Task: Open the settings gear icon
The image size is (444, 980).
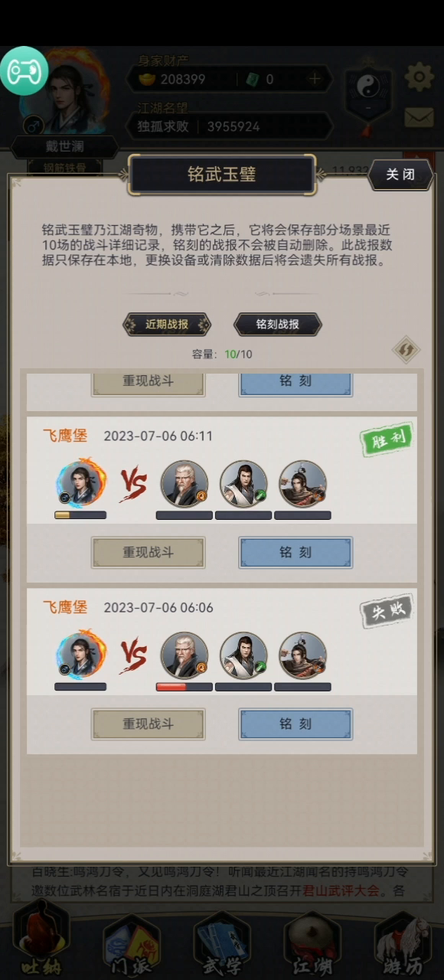Action: point(419,77)
